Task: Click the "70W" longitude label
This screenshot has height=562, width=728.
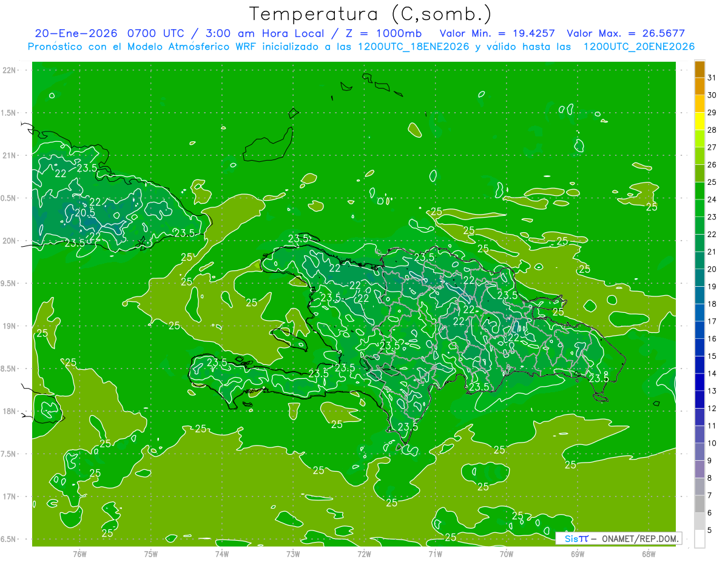Action: coord(506,554)
